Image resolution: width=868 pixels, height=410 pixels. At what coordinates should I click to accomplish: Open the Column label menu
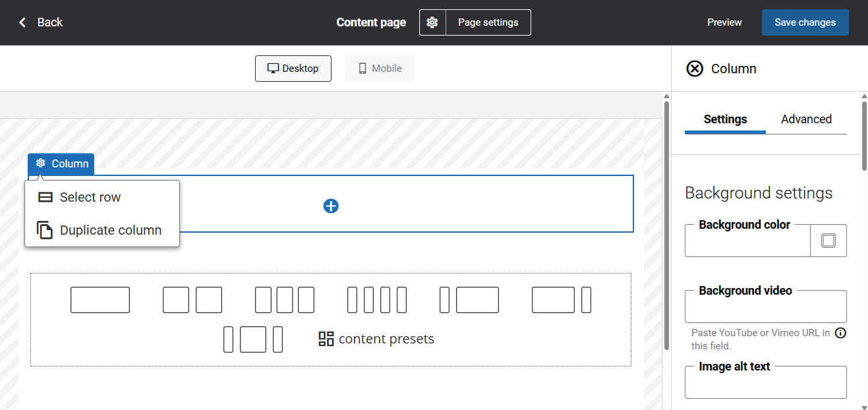click(x=61, y=163)
